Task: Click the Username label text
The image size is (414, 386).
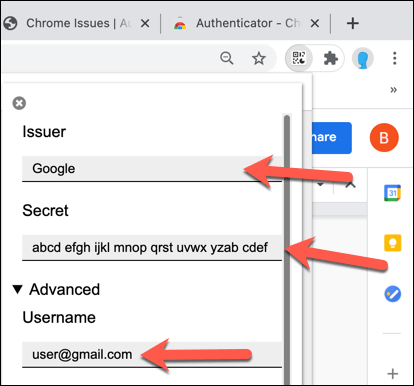Action: 59,317
